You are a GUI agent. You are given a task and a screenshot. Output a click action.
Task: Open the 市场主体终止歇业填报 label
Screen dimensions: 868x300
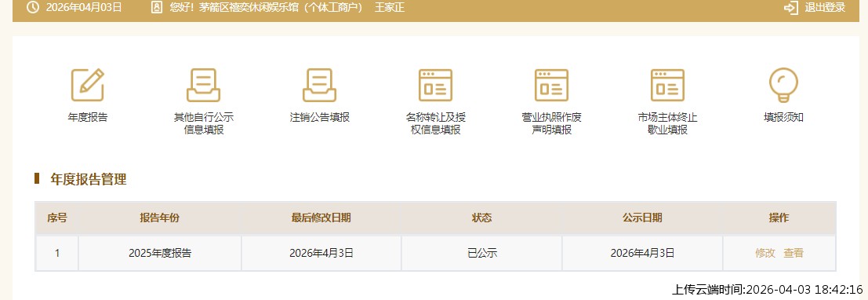tap(667, 123)
